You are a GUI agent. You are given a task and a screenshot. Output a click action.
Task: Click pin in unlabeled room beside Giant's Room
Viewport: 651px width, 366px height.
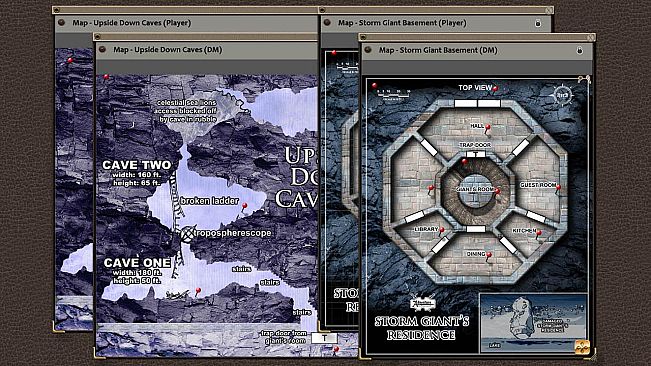pyautogui.click(x=431, y=189)
